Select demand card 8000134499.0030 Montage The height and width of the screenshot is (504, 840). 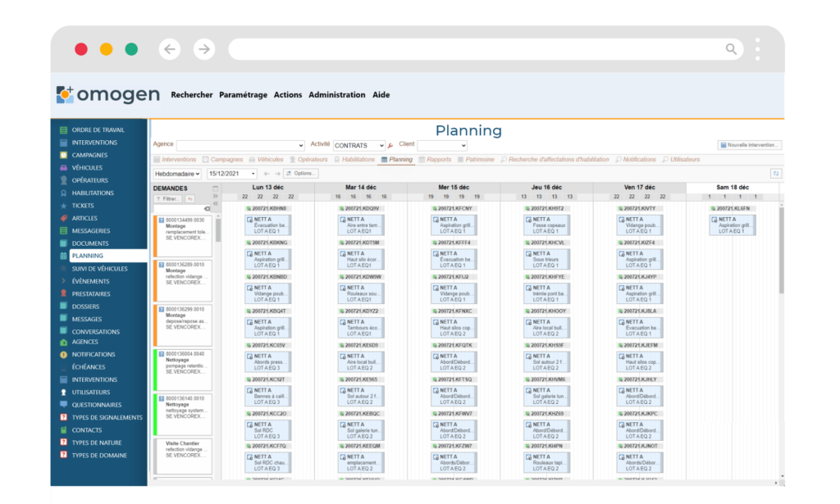pyautogui.click(x=183, y=236)
